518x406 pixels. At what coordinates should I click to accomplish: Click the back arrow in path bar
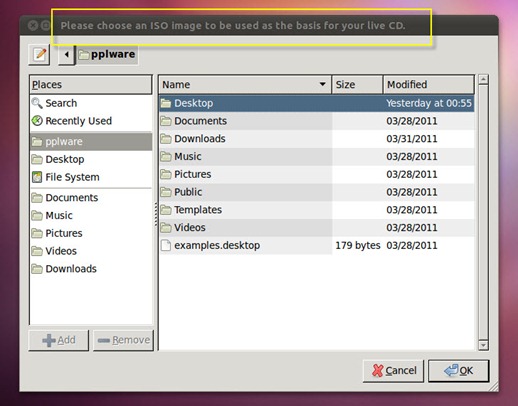[67, 54]
